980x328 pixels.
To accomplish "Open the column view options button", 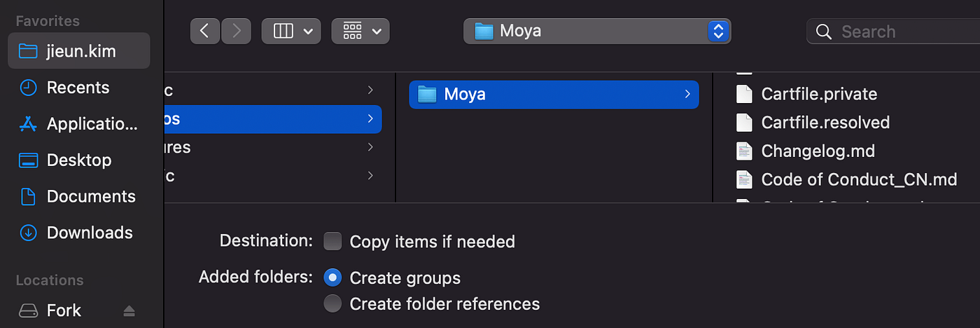I will pos(291,31).
